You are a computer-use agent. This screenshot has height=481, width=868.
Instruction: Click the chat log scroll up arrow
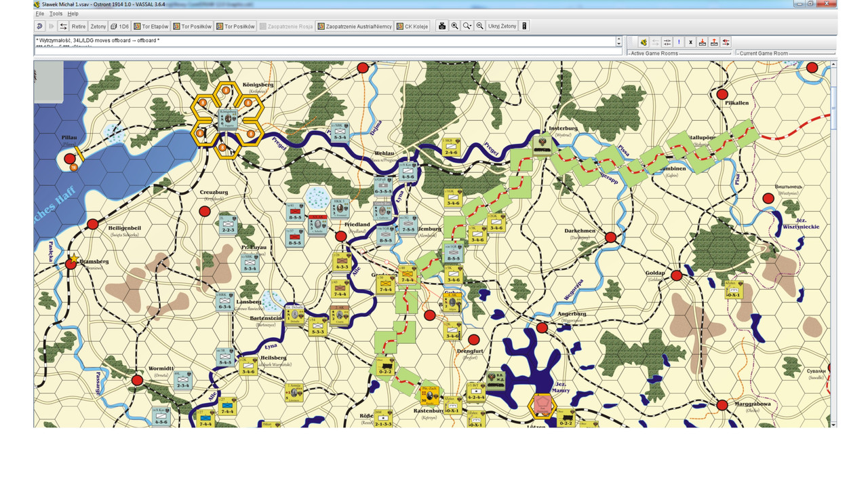point(618,38)
